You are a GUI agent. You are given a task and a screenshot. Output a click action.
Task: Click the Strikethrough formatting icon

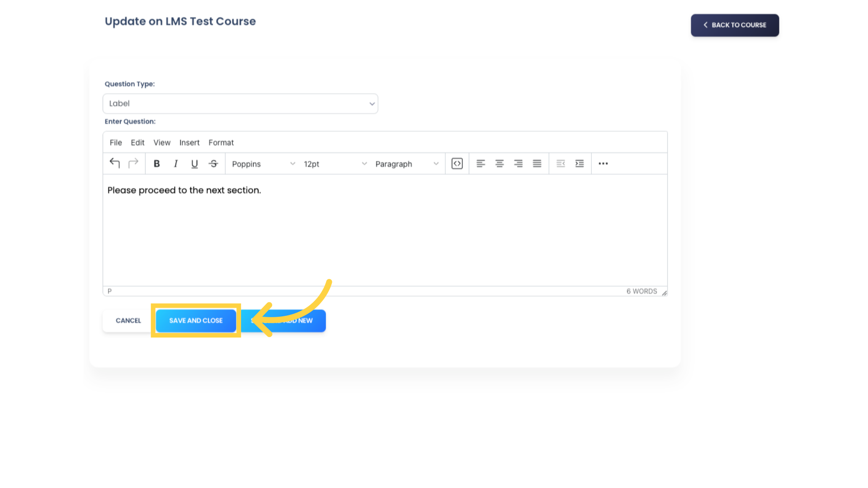pos(213,164)
